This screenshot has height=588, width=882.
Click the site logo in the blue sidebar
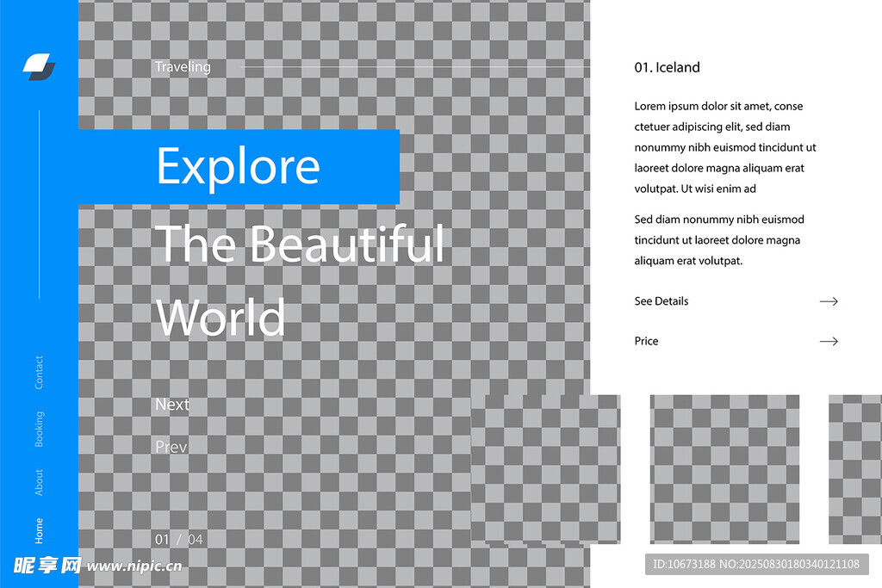tap(39, 66)
